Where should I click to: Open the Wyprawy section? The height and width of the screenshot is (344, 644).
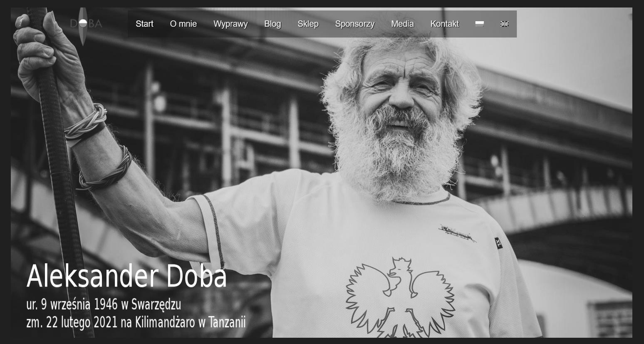pos(230,24)
